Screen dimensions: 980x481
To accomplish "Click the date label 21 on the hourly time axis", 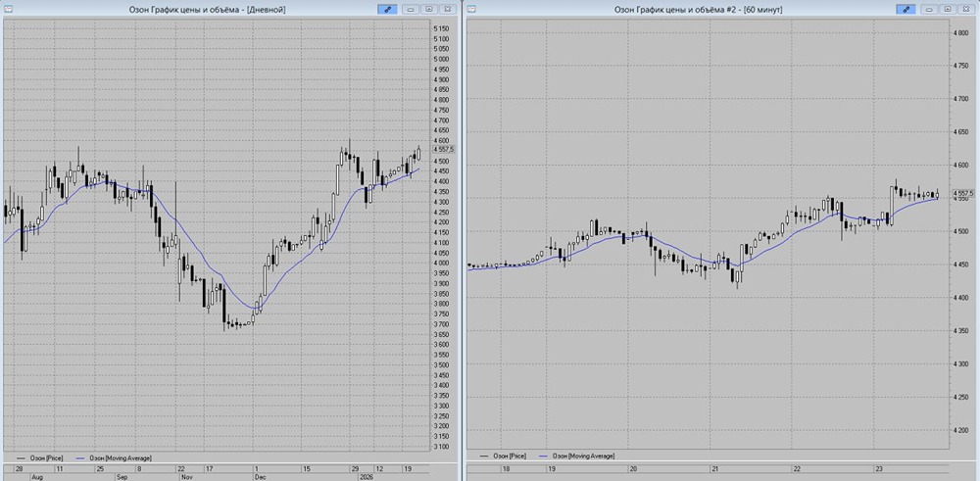I will pos(713,468).
